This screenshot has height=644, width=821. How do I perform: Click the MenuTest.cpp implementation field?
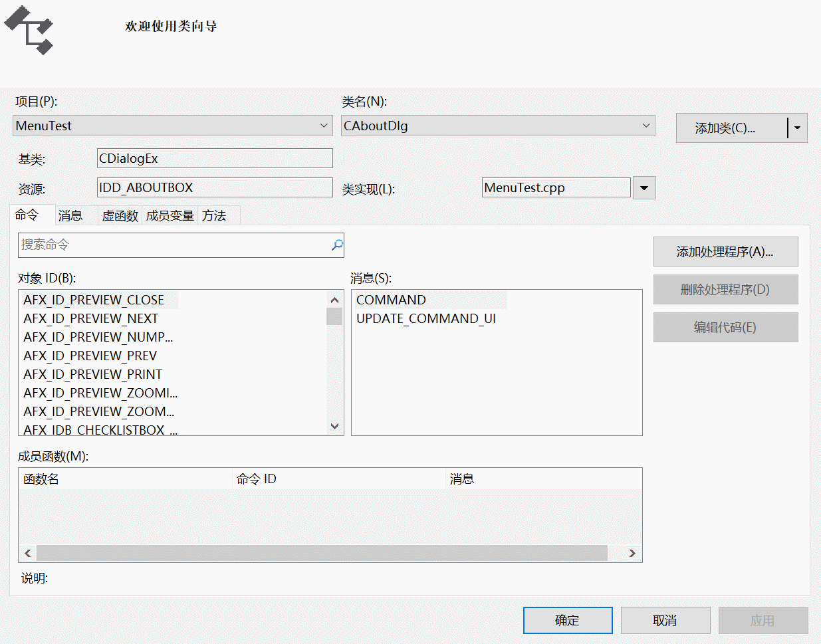click(x=556, y=187)
